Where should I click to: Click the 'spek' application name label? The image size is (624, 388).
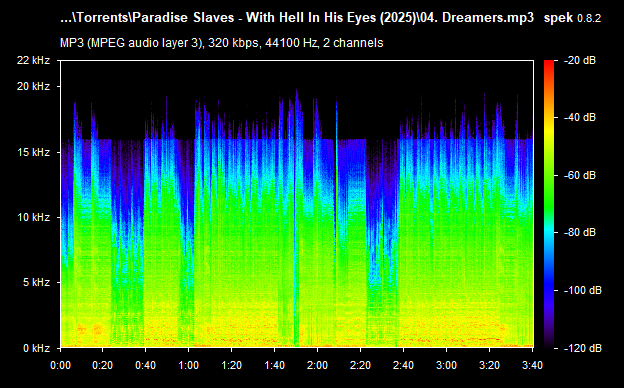[558, 18]
